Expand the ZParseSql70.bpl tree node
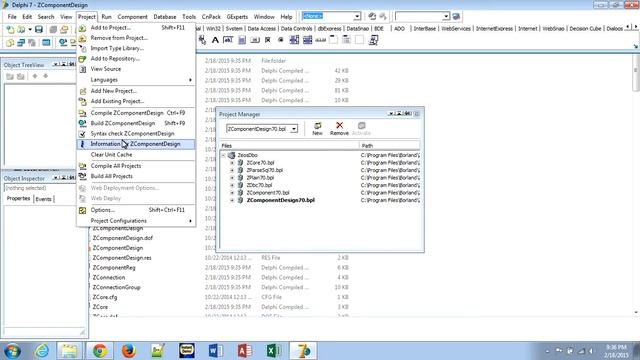The height and width of the screenshot is (360, 640). 232,170
